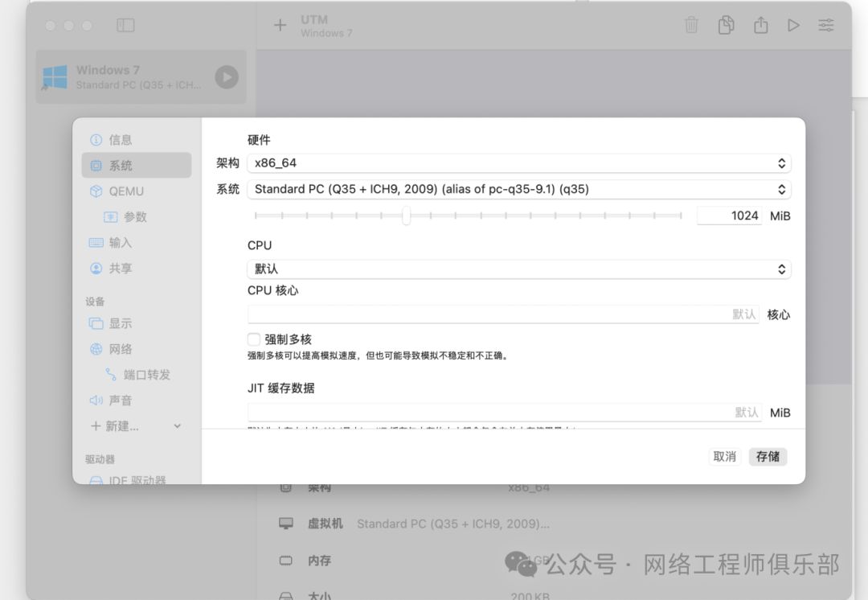Viewport: 868px width, 600px height.
Task: Click the 取消 cancel button
Action: 725,457
